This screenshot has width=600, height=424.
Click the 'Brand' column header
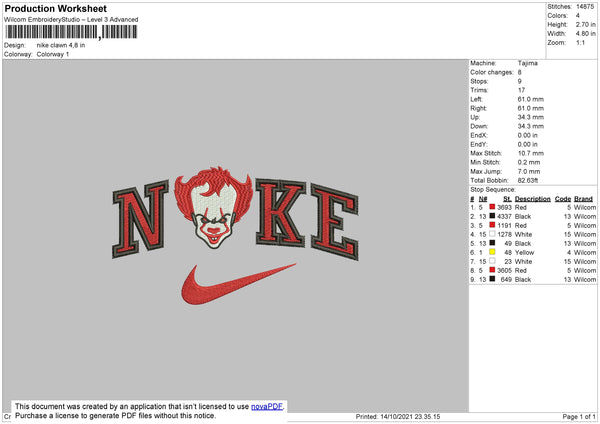click(x=584, y=199)
